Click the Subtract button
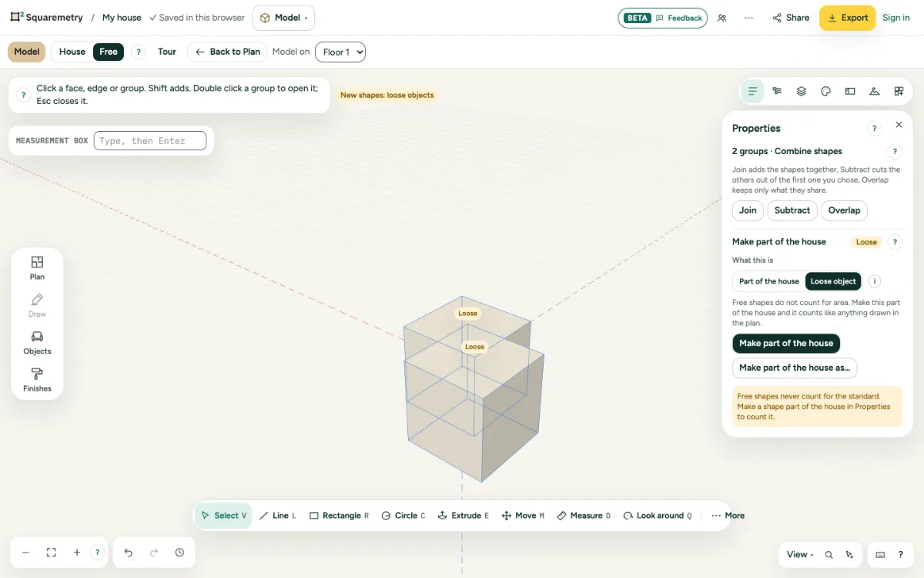Screen dimensions: 924x578 (792, 210)
